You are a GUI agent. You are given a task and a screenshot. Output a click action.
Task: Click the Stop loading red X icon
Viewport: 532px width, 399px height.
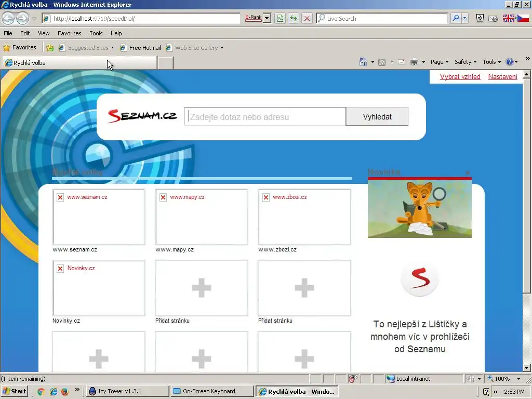[x=307, y=18]
